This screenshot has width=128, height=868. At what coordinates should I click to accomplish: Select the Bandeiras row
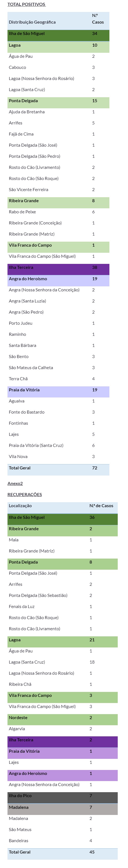click(x=63, y=841)
